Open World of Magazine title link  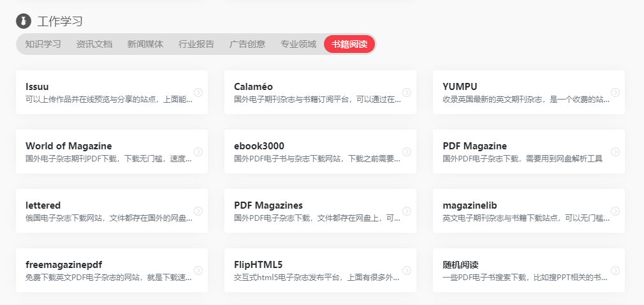coord(69,146)
